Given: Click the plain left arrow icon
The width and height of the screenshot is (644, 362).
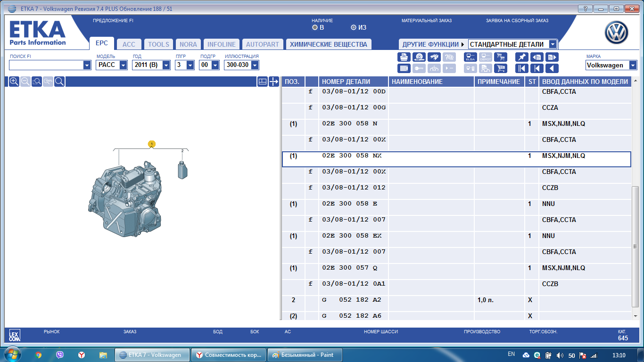Looking at the screenshot, I should [x=552, y=68].
